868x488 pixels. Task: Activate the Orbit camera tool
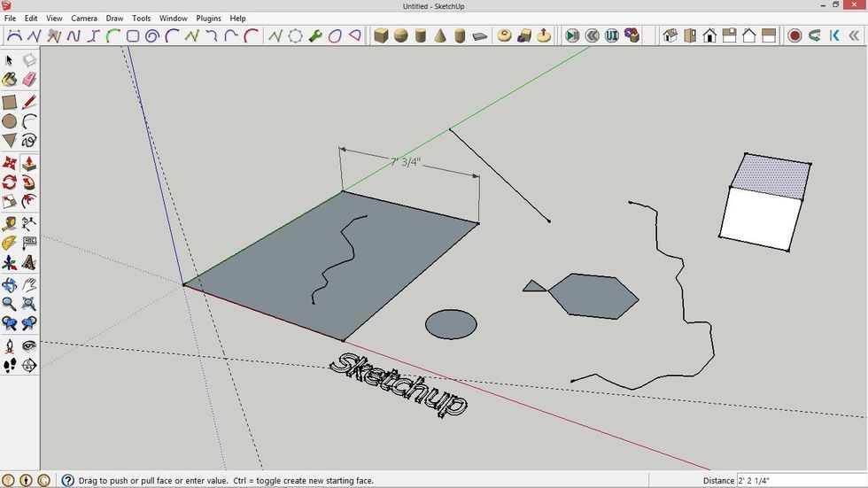point(9,285)
